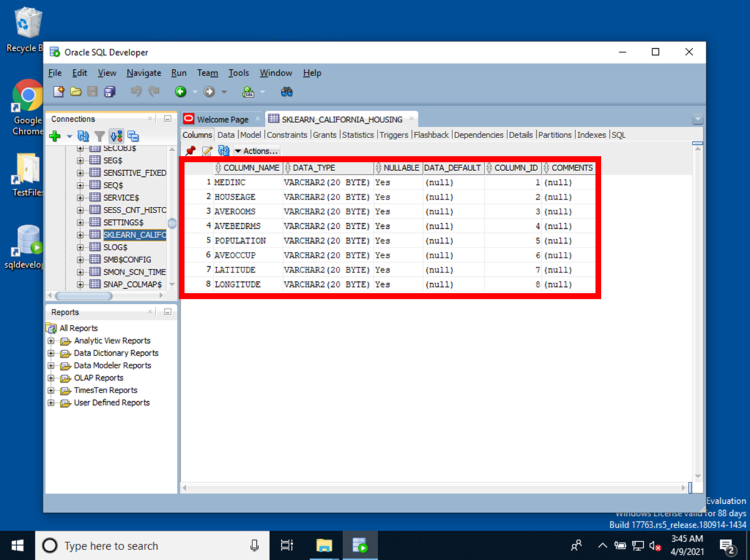
Task: Expand the SEG$ table node
Action: 80,161
